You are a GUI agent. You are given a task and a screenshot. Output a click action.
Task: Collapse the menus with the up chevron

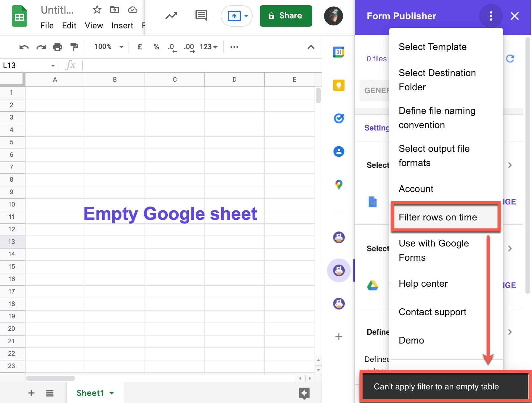311,47
